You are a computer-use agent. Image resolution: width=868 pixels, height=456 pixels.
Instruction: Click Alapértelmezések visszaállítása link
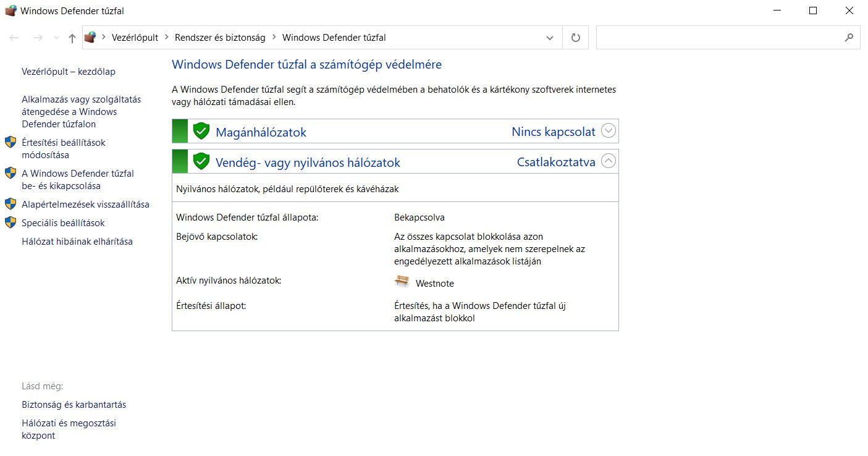click(x=85, y=205)
